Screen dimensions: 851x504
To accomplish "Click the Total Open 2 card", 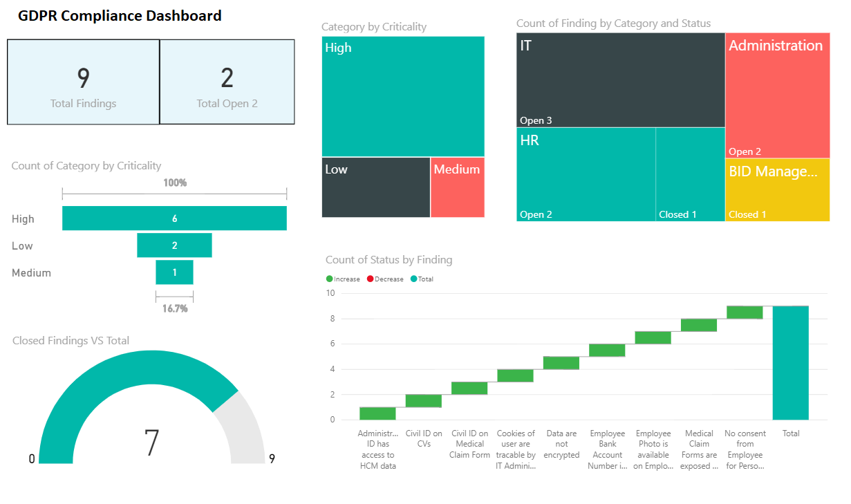I will pos(227,82).
